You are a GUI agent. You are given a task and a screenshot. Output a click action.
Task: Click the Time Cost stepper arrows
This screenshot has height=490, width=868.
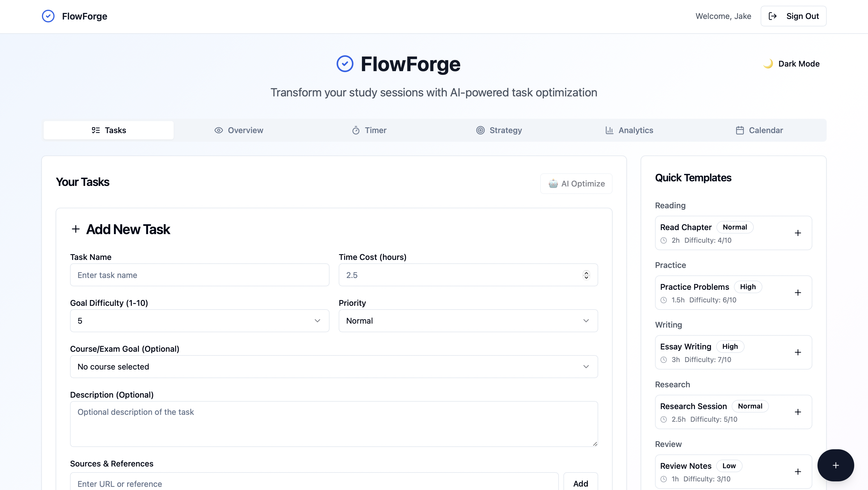pos(586,275)
